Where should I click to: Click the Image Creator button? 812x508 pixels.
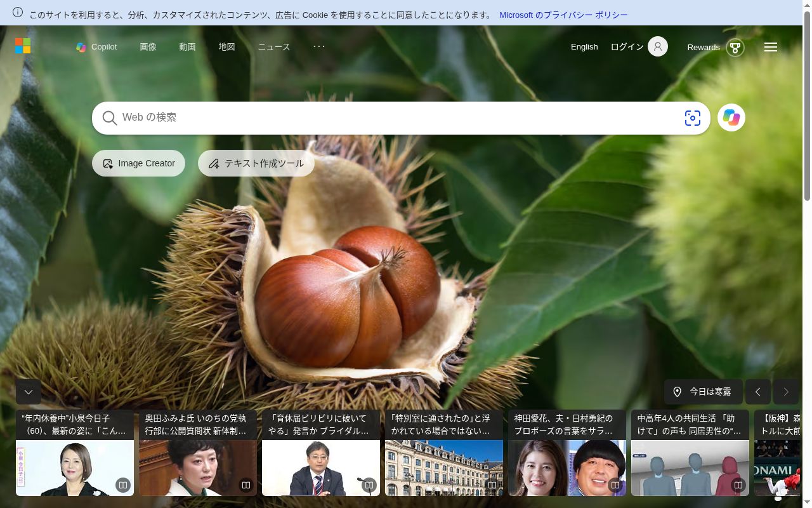coord(138,163)
